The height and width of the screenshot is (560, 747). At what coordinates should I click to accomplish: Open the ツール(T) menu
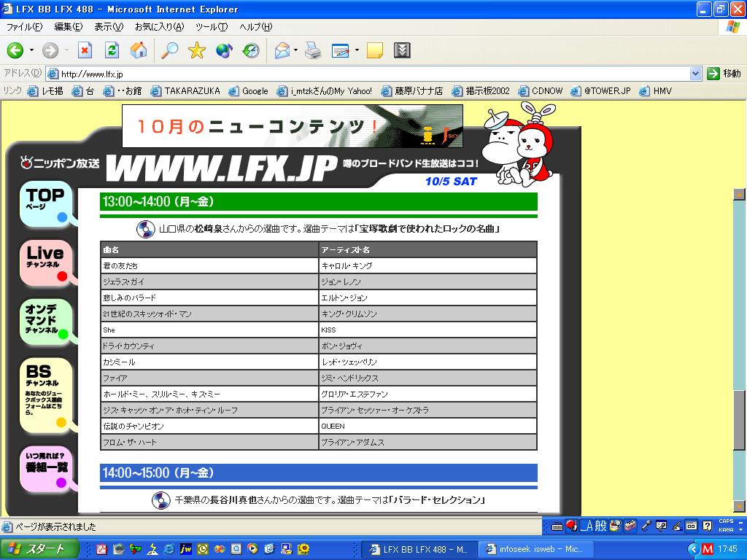[212, 27]
